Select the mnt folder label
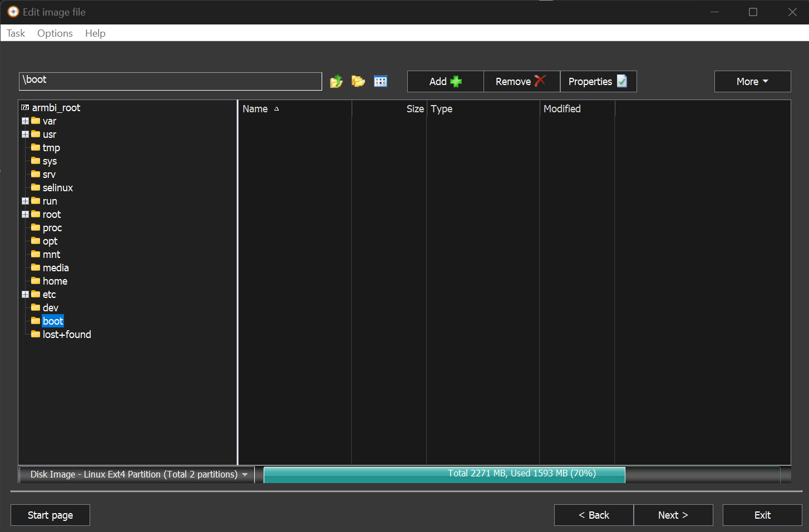Screen dimensions: 809x532 pyautogui.click(x=52, y=254)
